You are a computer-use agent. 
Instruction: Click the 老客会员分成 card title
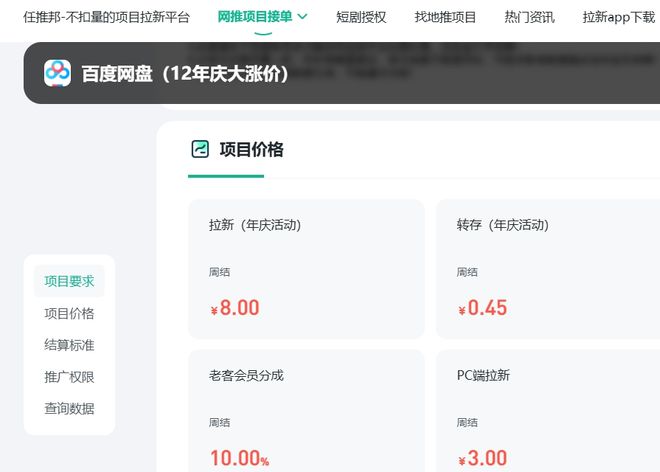[246, 375]
